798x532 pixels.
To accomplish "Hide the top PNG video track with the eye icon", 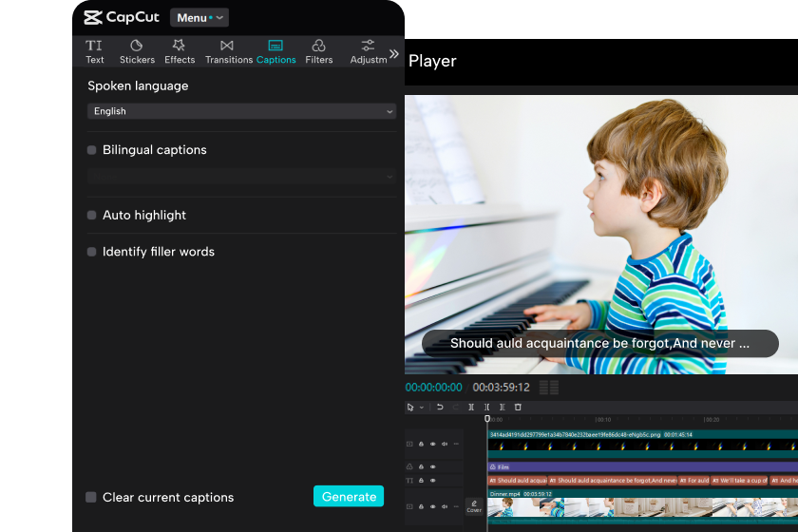I will tap(433, 444).
